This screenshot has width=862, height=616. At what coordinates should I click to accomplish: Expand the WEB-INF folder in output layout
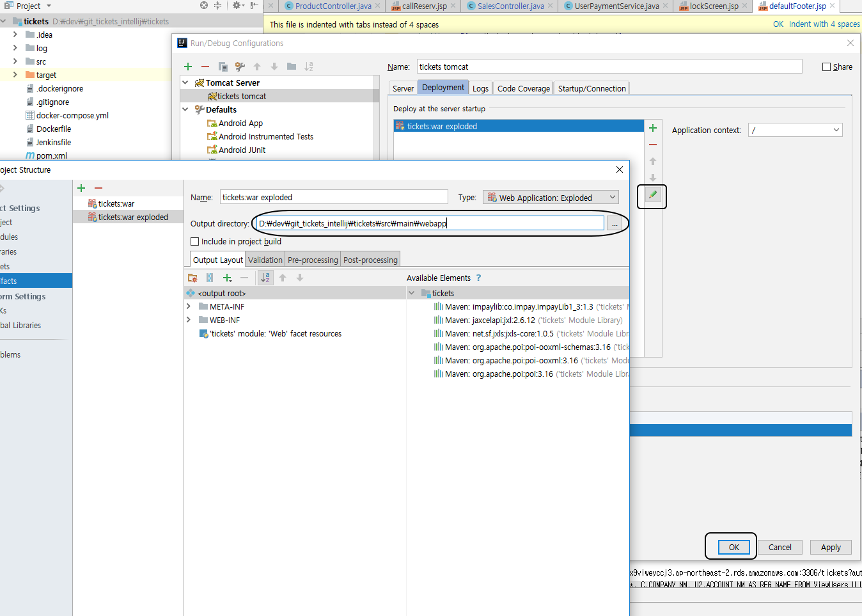pos(189,320)
